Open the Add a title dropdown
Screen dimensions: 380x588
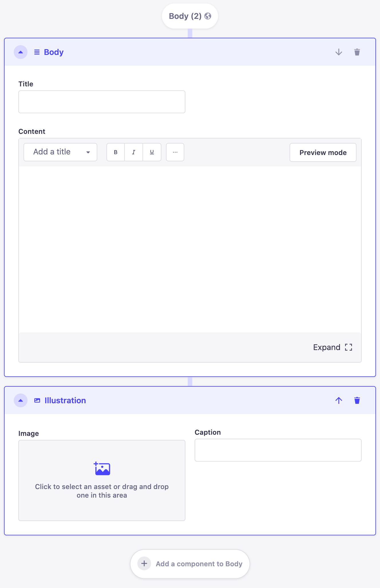(60, 152)
